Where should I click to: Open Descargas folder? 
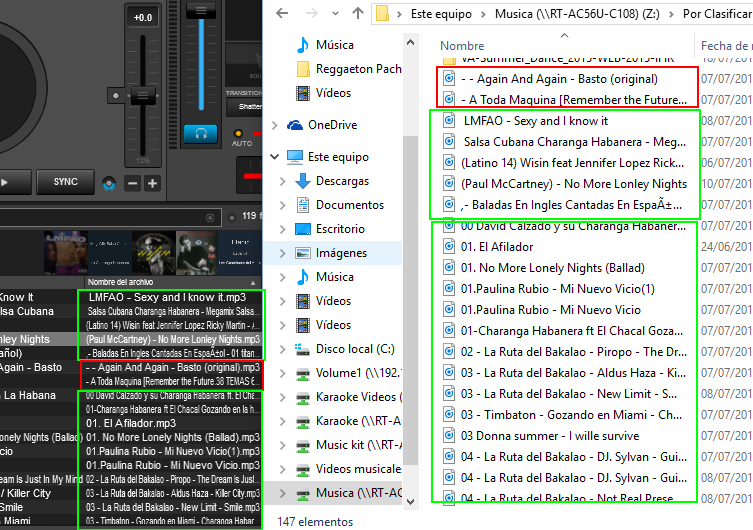click(x=342, y=181)
